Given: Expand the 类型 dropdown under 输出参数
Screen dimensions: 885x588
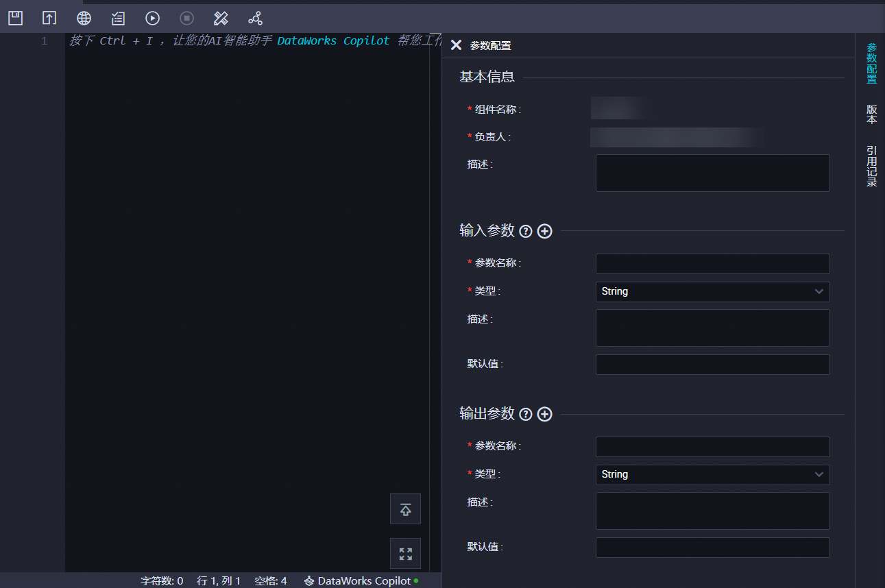Looking at the screenshot, I should coord(712,475).
